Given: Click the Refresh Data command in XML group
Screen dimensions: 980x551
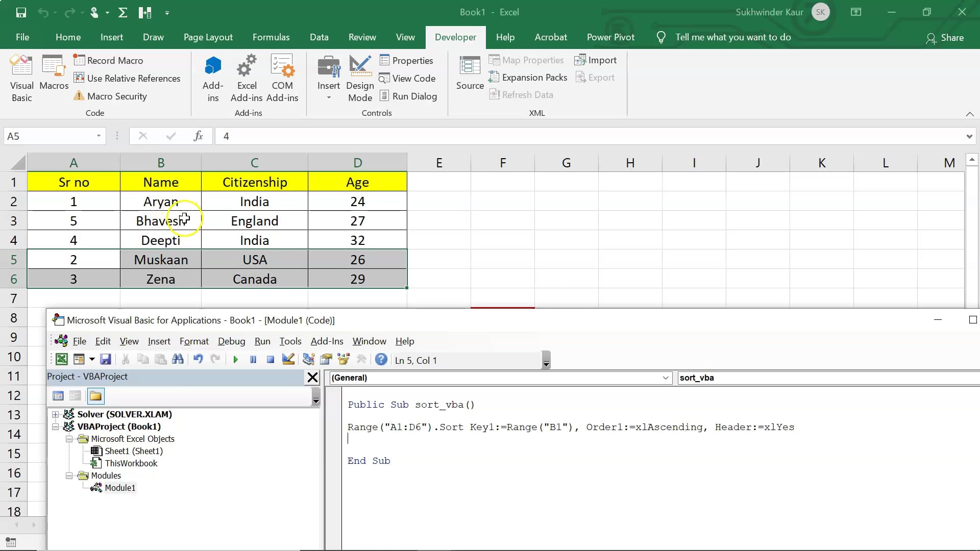Looking at the screenshot, I should [522, 94].
